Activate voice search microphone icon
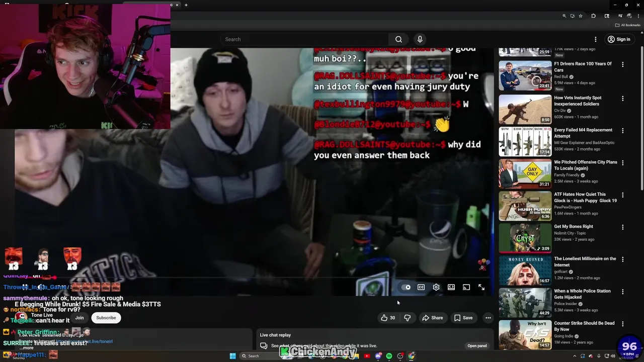644x362 pixels. 420,39
